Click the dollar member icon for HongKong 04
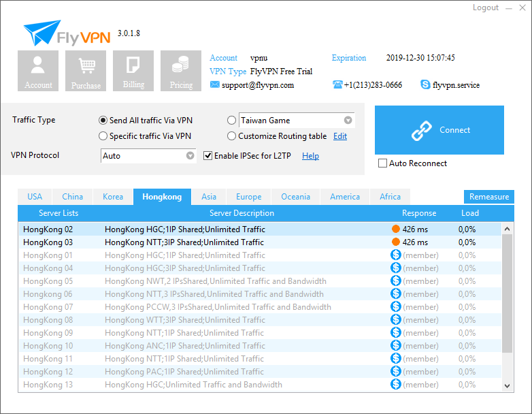The width and height of the screenshot is (532, 414). [396, 268]
